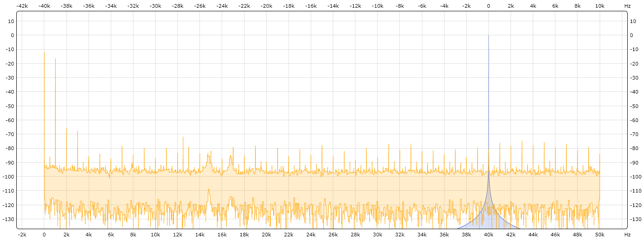Click the -130 label on right axis
The width and height of the screenshot is (644, 240).
coord(635,219)
